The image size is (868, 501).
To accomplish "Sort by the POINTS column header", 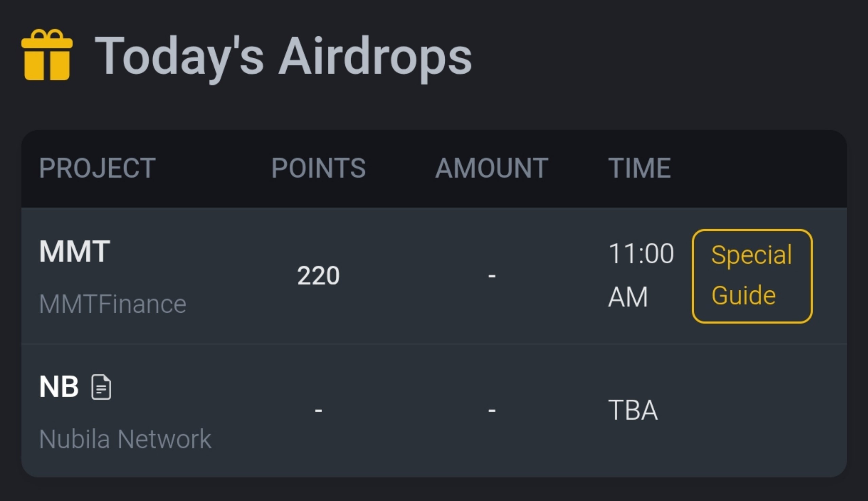I will [318, 168].
